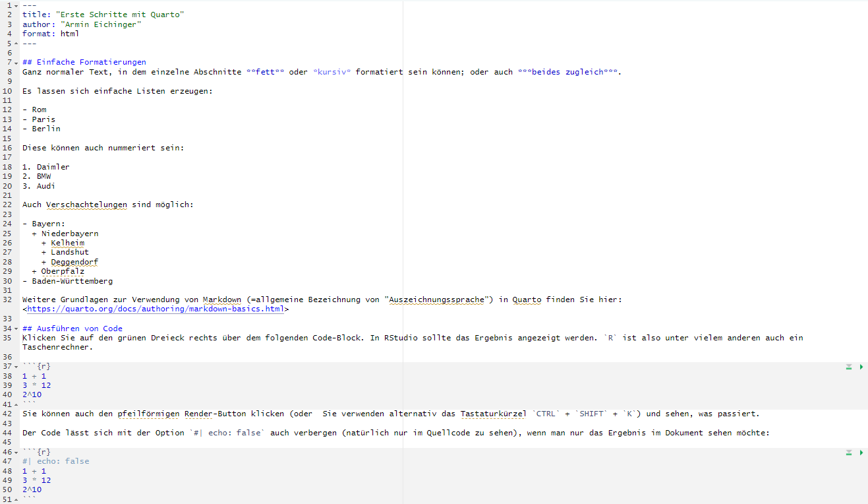Place cursor on "2^10" in line 40

pyautogui.click(x=32, y=395)
